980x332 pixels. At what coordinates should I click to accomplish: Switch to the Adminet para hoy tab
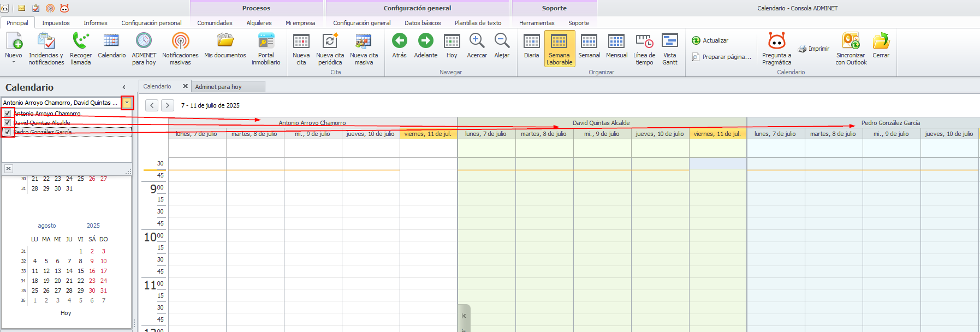[x=218, y=87]
